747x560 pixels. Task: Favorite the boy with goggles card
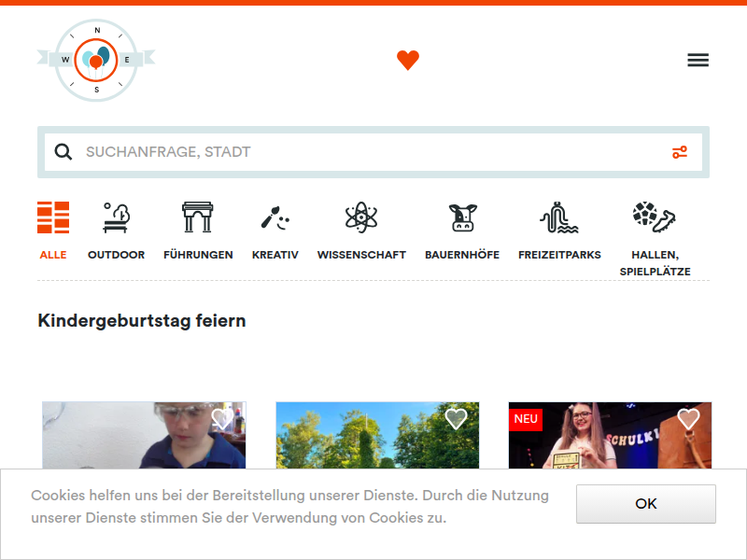point(222,419)
